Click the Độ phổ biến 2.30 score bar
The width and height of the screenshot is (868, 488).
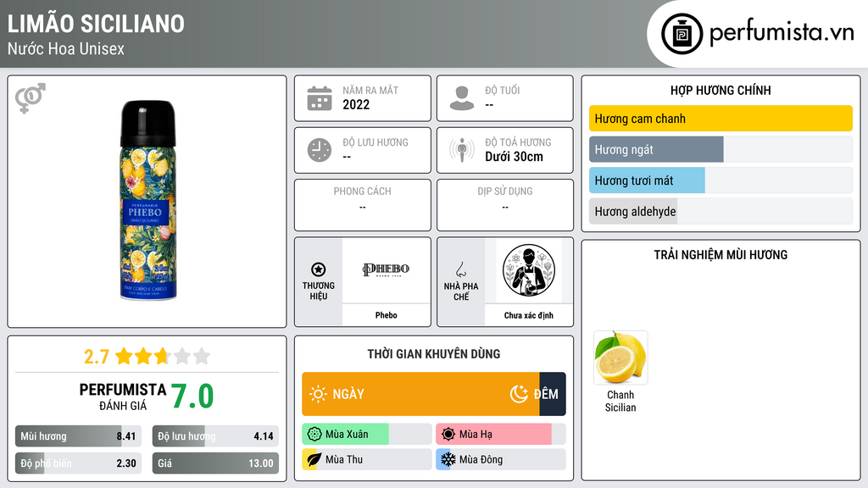tap(78, 463)
